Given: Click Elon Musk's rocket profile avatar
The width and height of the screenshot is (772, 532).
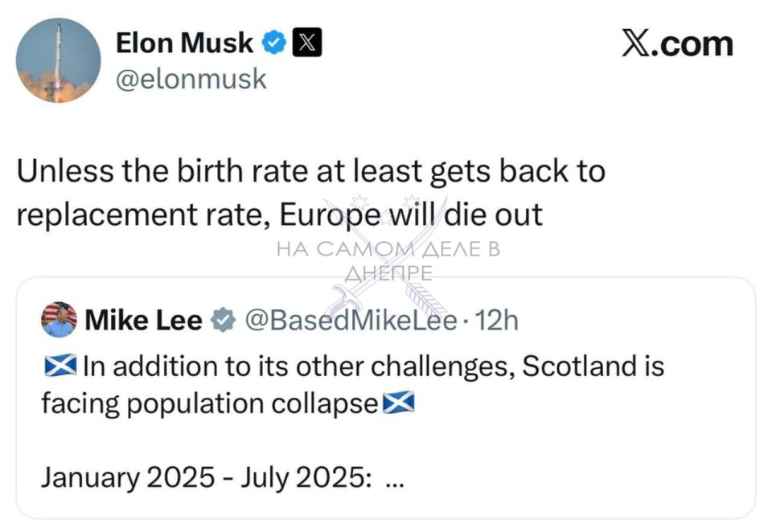Looking at the screenshot, I should click(58, 60).
